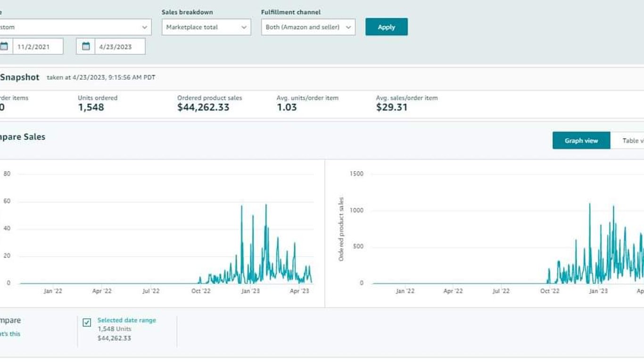644x362 pixels.
Task: Select the Units ordered 1,548 snapshot value
Action: pos(91,107)
